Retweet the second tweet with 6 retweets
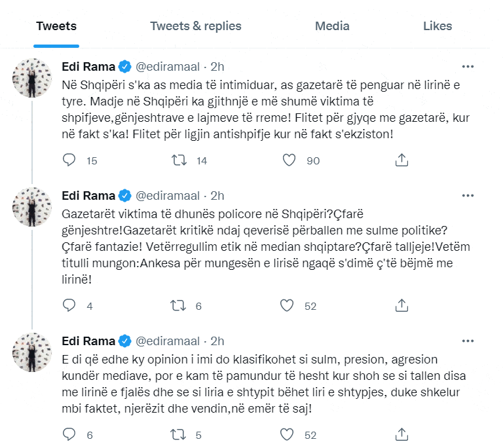 (x=179, y=305)
